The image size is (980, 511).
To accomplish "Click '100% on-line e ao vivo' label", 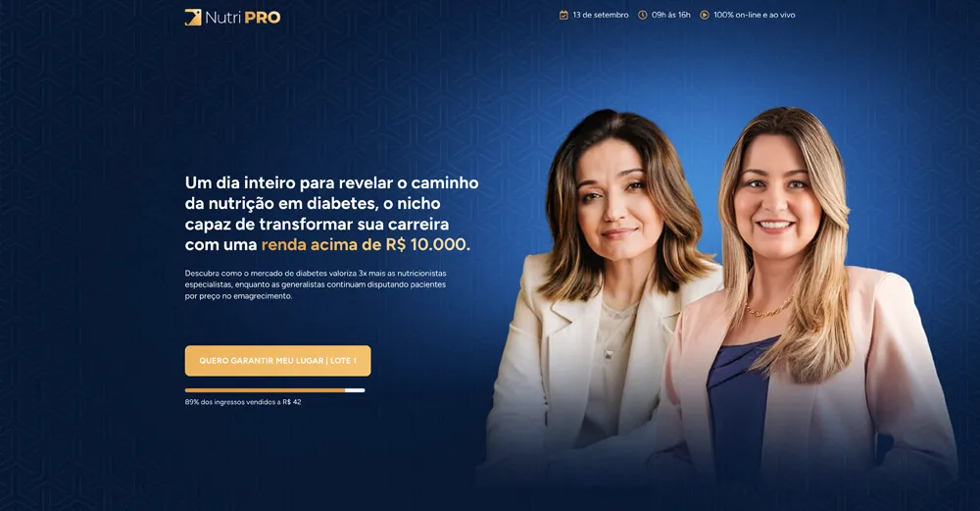I will click(x=755, y=15).
